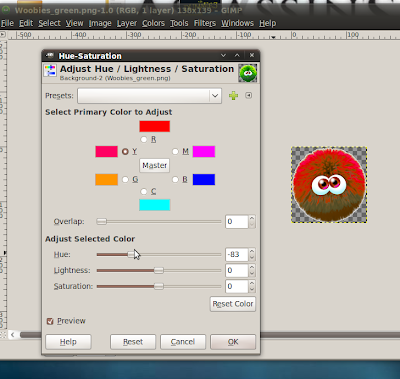Click the Lightness slider handle
This screenshot has height=379, width=400.
tap(159, 270)
